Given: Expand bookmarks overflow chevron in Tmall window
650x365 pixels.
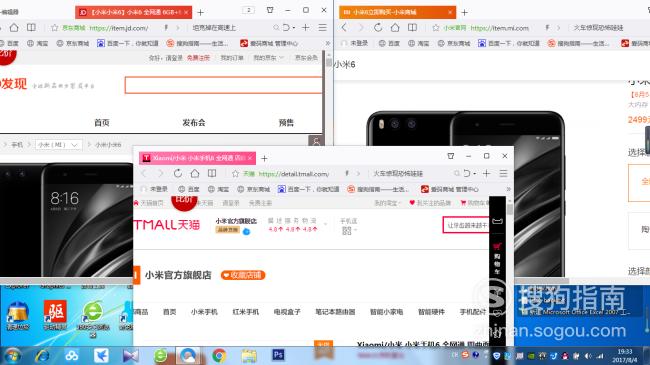Looking at the screenshot, I should 509,189.
